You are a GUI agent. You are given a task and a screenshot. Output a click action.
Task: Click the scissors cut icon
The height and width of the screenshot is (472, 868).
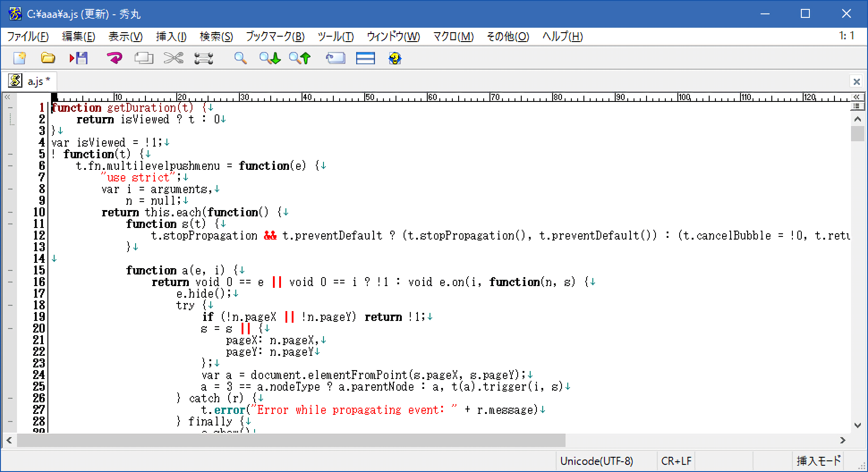point(174,58)
